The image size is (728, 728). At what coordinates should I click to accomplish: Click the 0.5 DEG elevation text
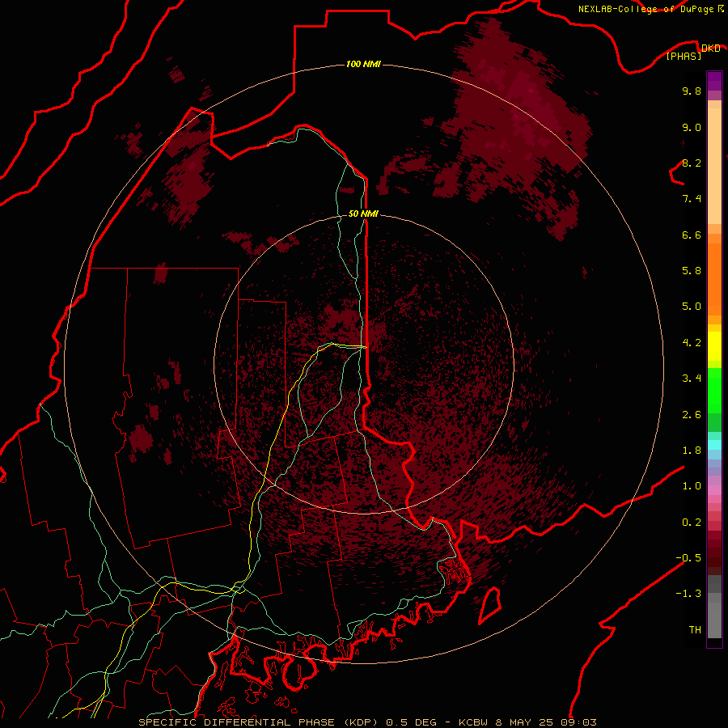point(411,722)
